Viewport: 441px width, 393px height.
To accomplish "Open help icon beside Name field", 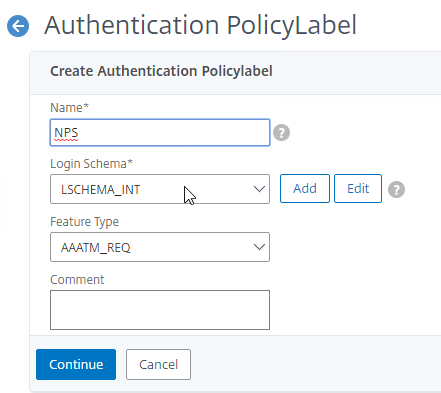I will click(281, 133).
